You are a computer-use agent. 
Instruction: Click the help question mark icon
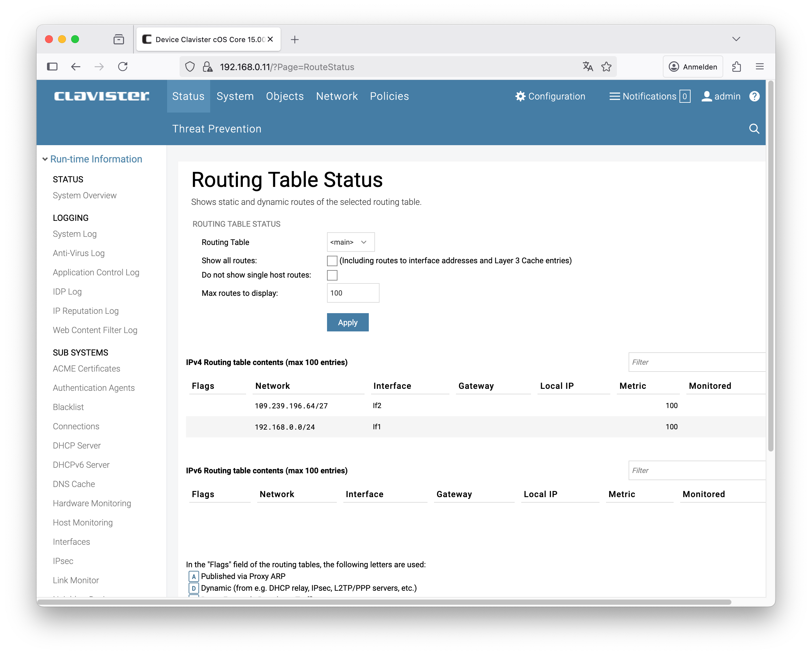pos(754,96)
